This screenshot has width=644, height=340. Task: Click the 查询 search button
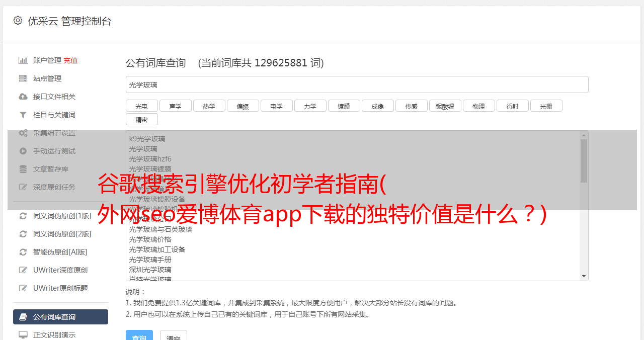(139, 335)
